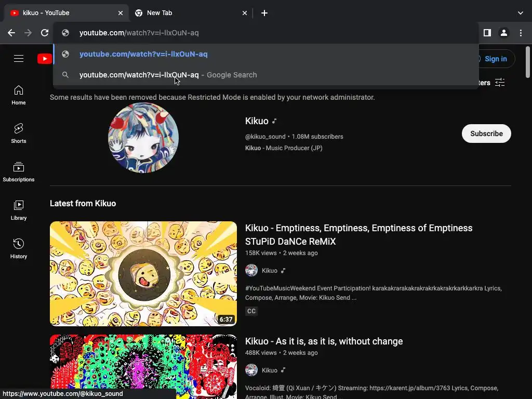
Task: Click the Latest from Kikuo heading
Action: (83, 203)
